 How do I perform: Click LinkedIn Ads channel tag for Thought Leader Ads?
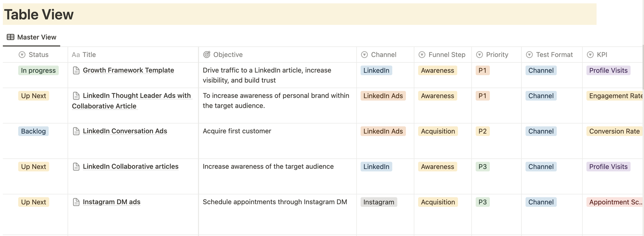(383, 96)
